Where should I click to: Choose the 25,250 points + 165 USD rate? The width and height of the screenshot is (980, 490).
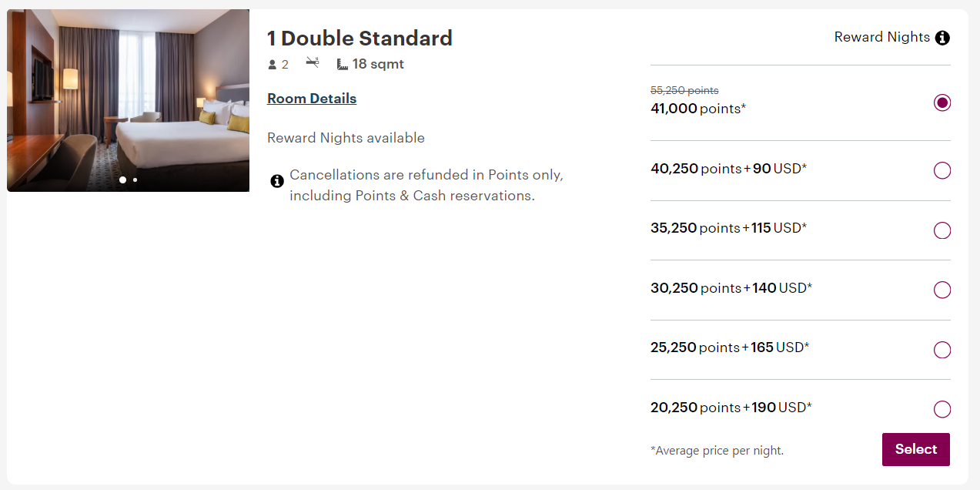point(942,349)
